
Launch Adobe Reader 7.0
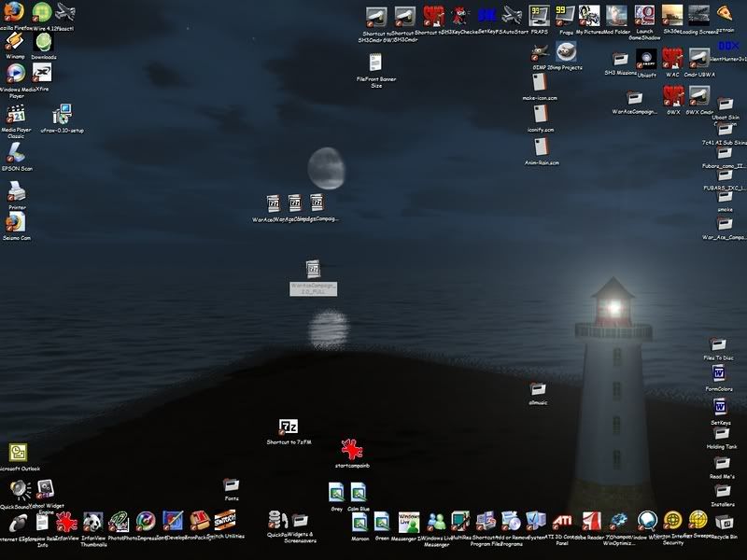(x=591, y=522)
